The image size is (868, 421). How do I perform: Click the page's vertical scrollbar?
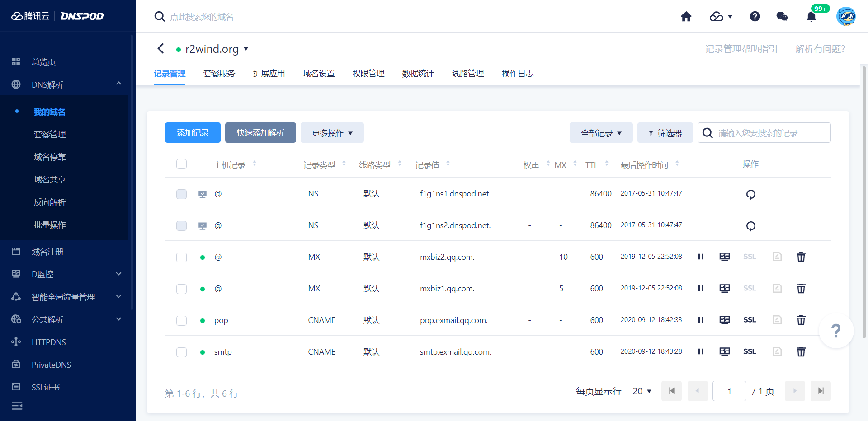[x=864, y=202]
